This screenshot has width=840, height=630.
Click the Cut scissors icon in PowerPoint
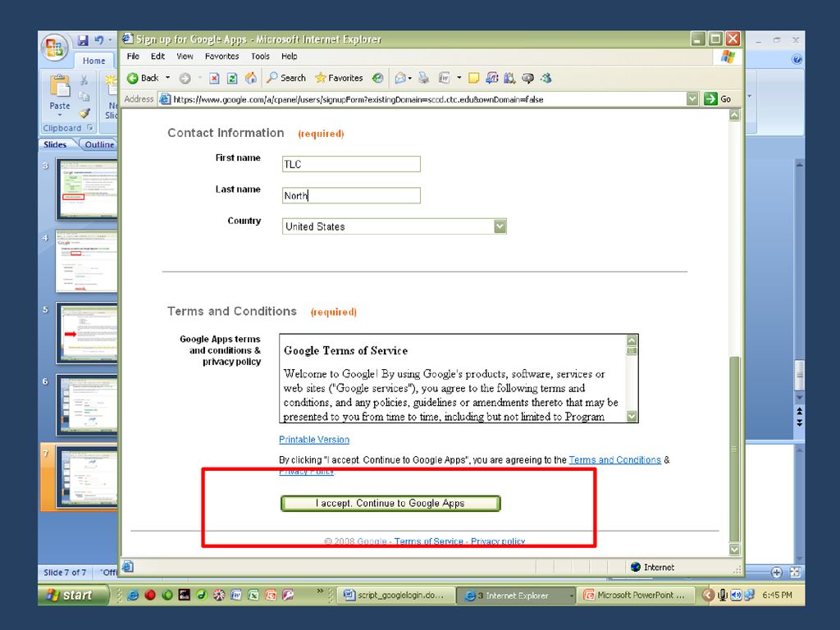pos(84,80)
